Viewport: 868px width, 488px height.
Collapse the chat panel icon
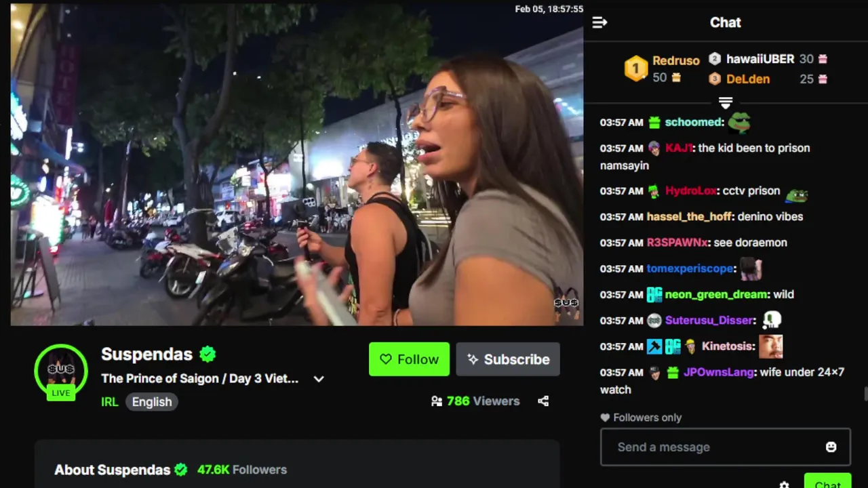pyautogui.click(x=599, y=22)
